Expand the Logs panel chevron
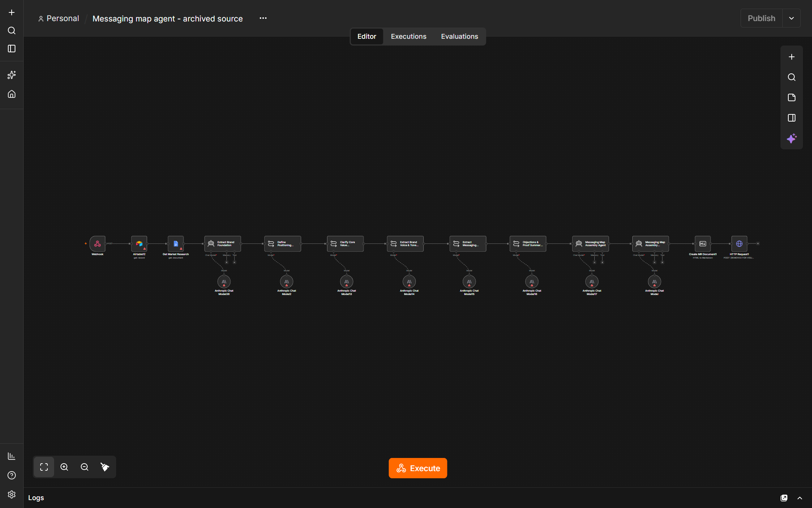 tap(800, 498)
